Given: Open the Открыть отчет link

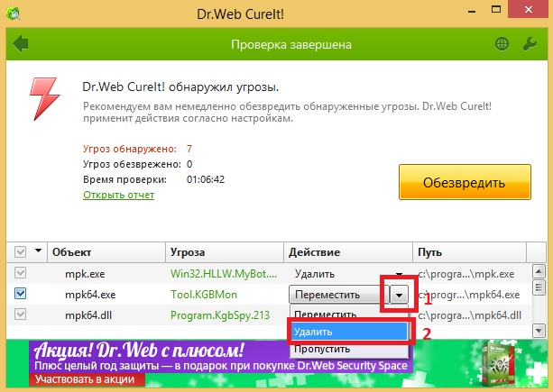Looking at the screenshot, I should [118, 195].
